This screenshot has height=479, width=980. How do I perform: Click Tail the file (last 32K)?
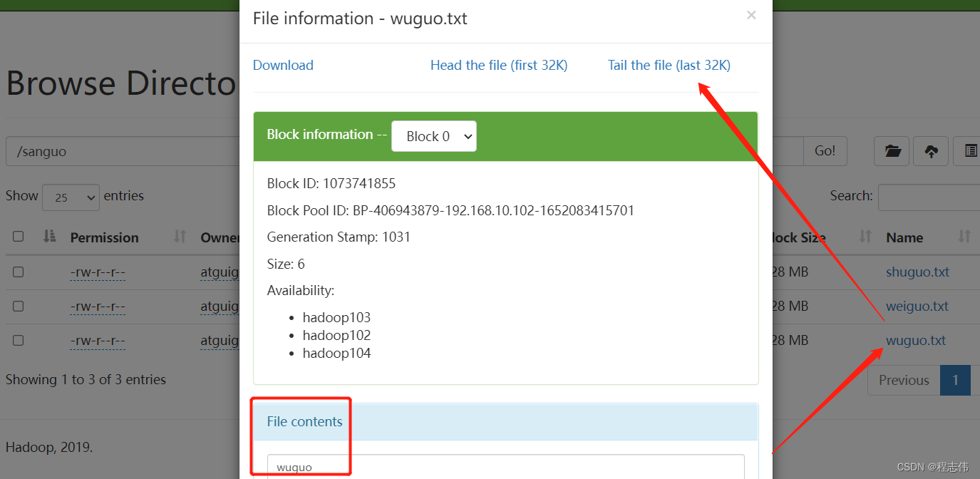tap(669, 65)
